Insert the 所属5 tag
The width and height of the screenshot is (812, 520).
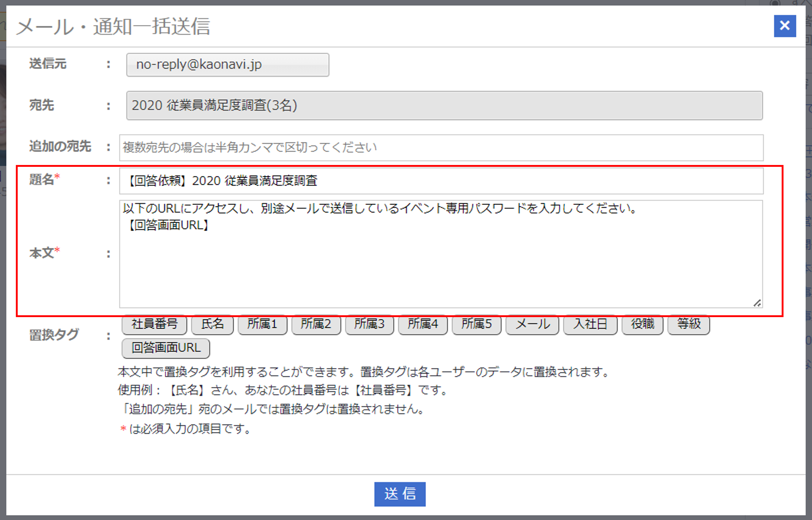(476, 324)
